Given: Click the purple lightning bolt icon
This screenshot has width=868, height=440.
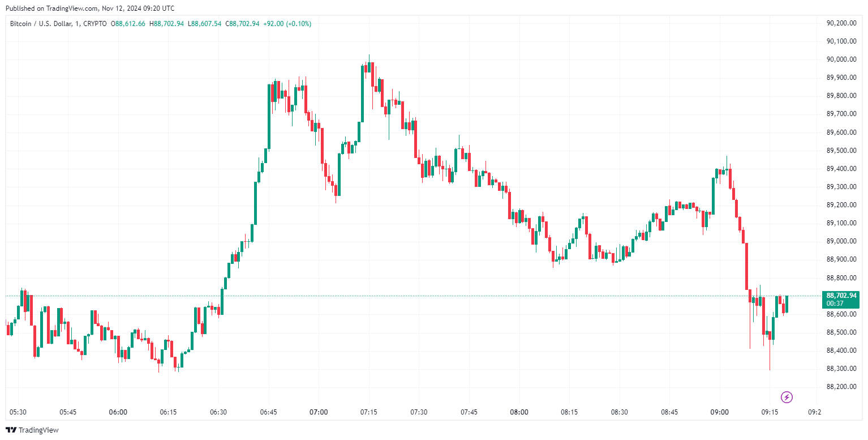Looking at the screenshot, I should coord(787,397).
